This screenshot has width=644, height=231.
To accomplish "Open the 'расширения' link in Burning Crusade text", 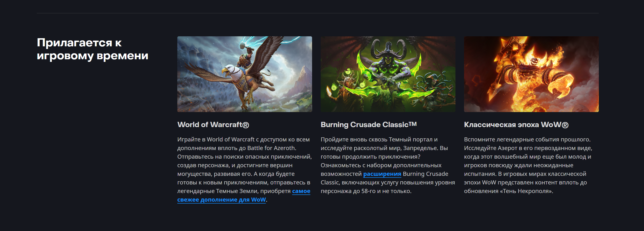I will click(x=382, y=174).
